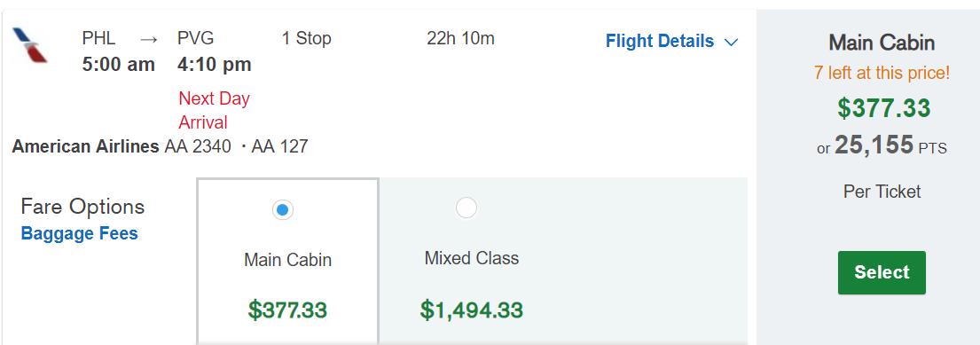Open the Baggage Fees link
The image size is (980, 345).
pos(79,234)
